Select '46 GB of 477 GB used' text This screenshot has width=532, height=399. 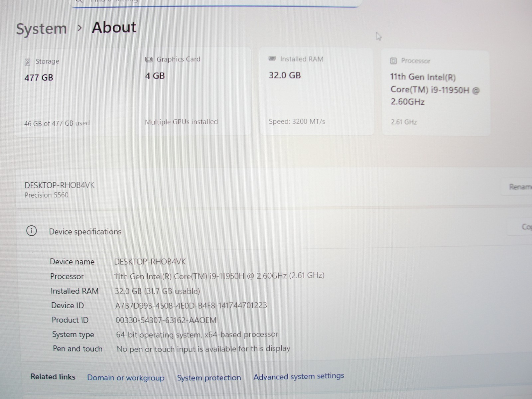57,123
